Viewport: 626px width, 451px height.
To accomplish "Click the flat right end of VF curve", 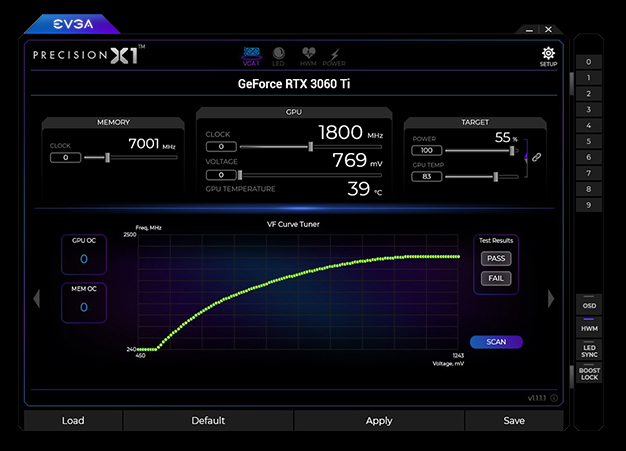I will coord(431,257).
